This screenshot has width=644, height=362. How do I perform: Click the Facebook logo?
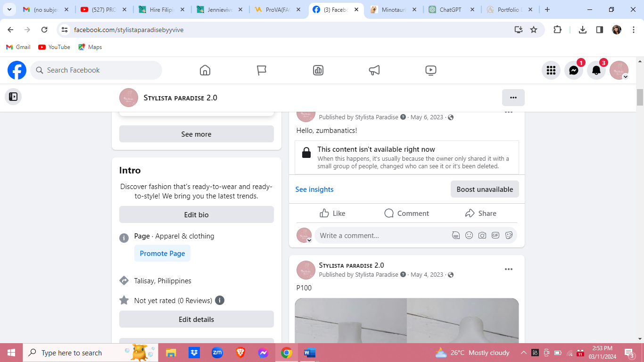coord(17,70)
